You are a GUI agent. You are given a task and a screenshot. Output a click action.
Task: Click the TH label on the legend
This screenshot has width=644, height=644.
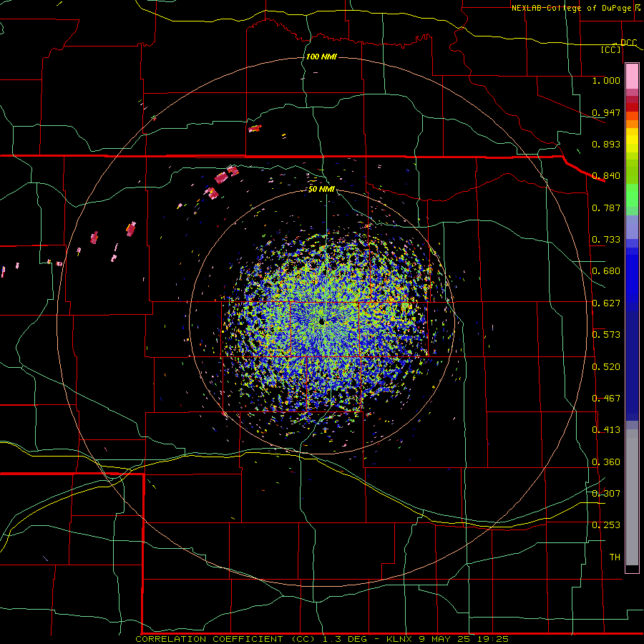[615, 557]
